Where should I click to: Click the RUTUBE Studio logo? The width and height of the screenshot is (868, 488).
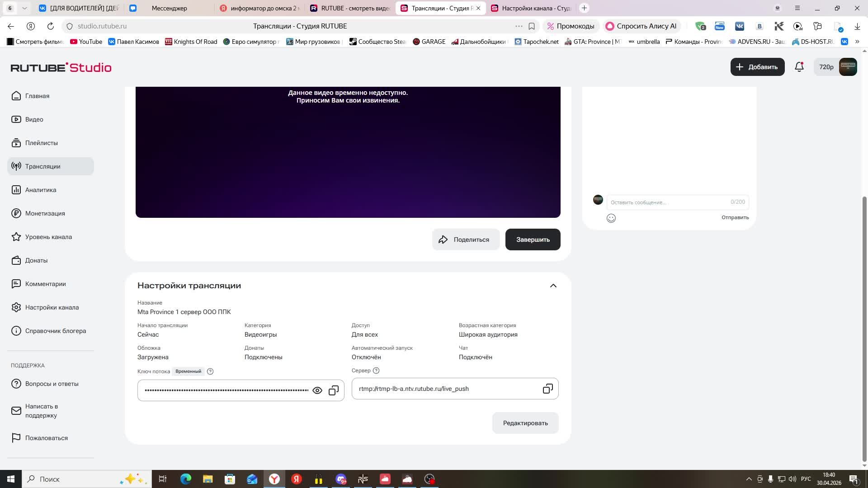pyautogui.click(x=60, y=67)
